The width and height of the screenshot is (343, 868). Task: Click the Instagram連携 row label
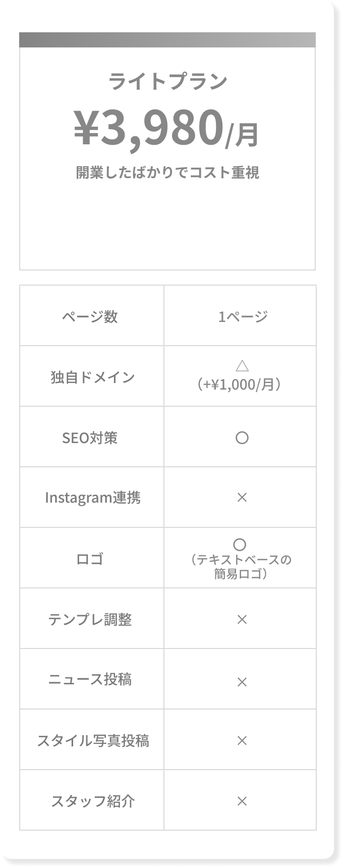[93, 498]
